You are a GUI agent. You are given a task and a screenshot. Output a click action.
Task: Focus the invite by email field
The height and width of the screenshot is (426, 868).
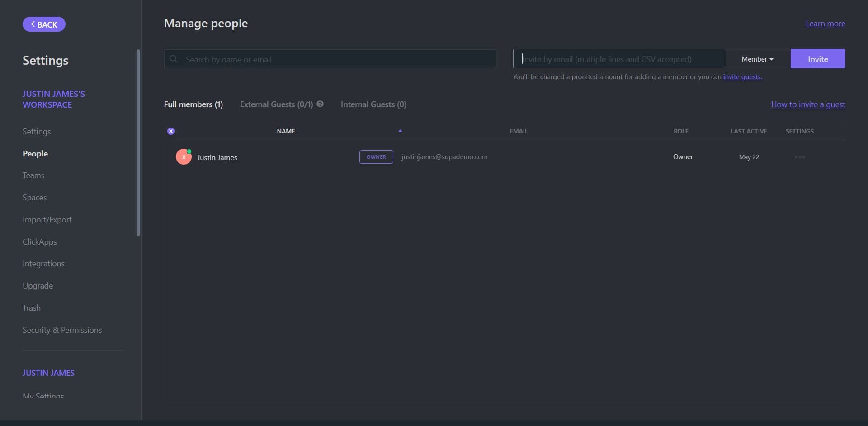click(619, 59)
